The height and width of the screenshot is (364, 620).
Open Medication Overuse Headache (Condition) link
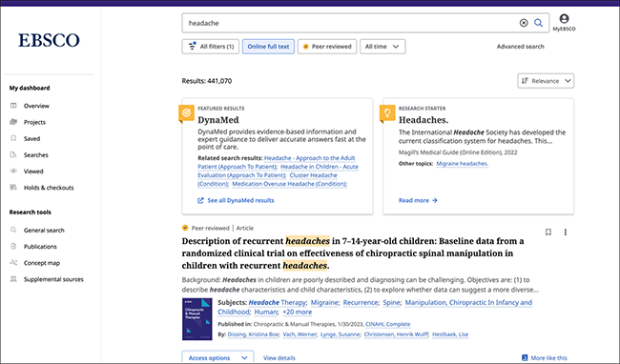point(289,184)
